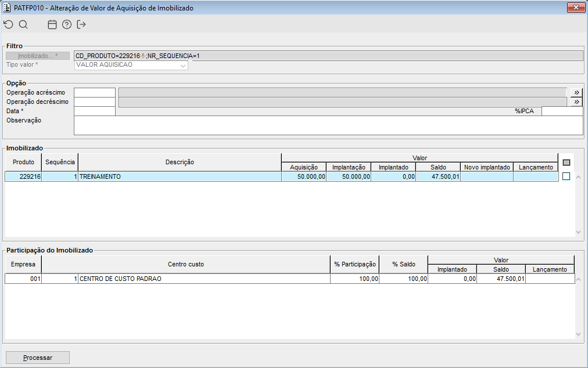Click scroll-down arrow of Participação grid
The width and height of the screenshot is (588, 368).
point(578,334)
